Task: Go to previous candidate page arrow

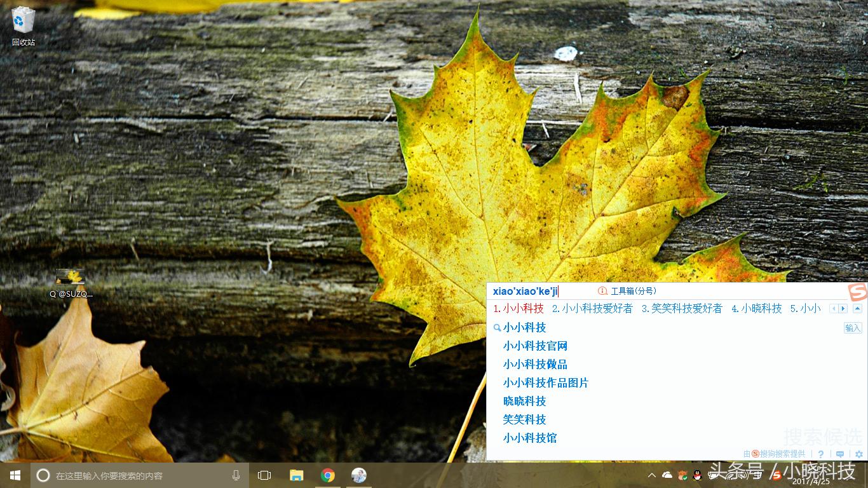Action: pos(834,309)
